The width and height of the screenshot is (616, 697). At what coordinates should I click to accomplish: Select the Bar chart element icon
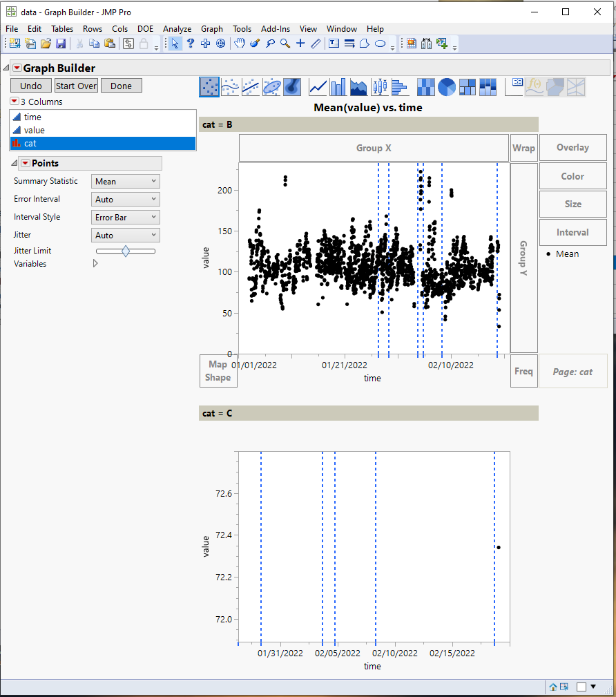point(337,86)
